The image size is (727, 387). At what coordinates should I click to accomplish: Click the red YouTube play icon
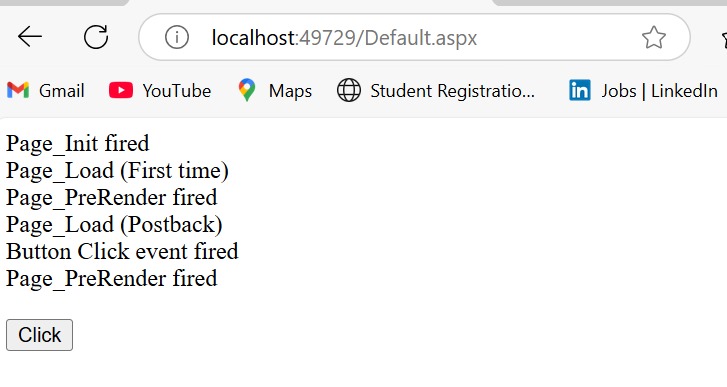point(121,90)
